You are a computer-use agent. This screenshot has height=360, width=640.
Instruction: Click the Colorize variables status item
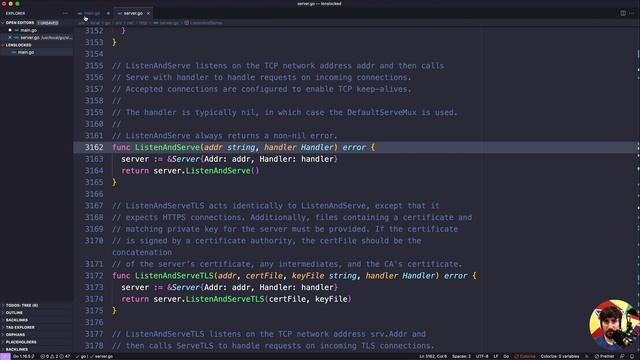(560, 356)
